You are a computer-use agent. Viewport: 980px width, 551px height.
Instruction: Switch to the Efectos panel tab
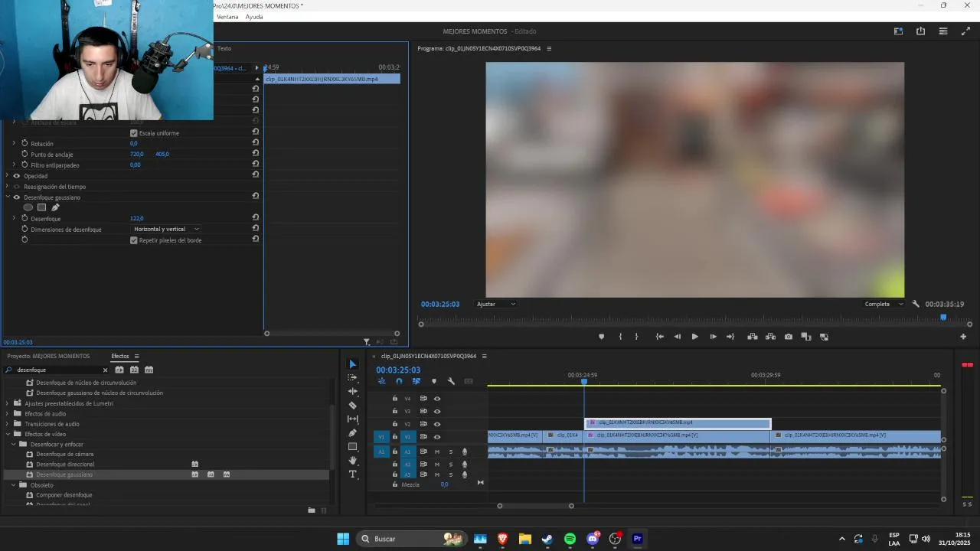click(x=120, y=356)
